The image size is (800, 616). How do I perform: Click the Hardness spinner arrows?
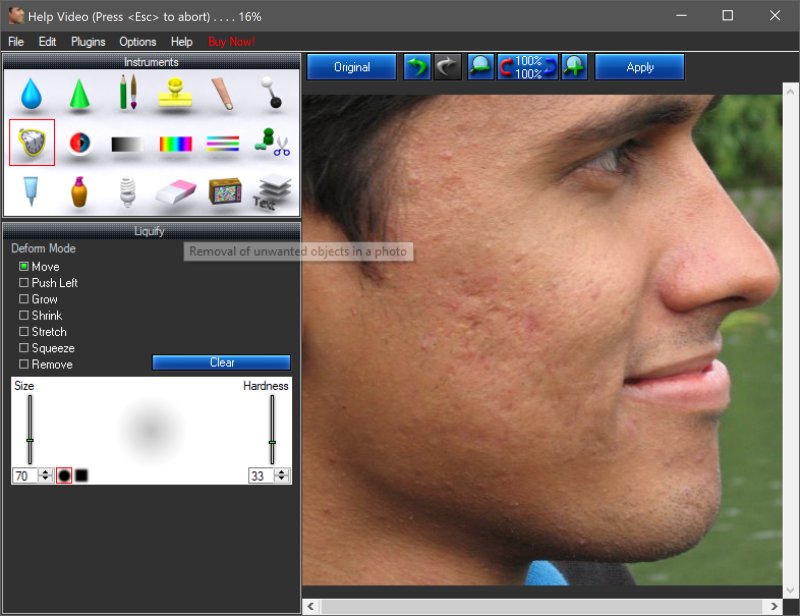point(282,476)
